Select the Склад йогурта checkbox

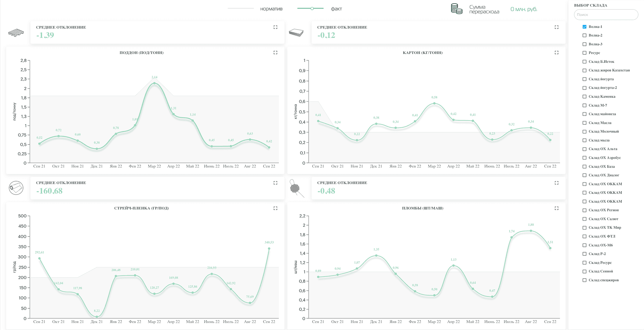click(585, 79)
